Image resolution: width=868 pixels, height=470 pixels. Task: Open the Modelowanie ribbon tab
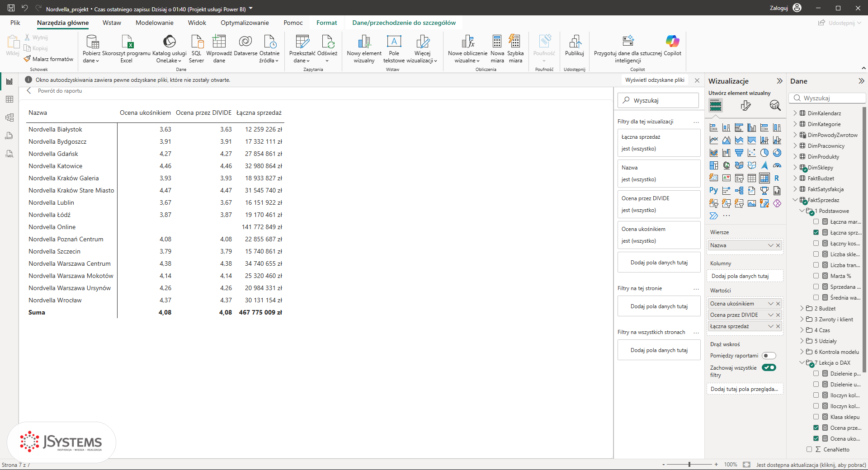(x=155, y=23)
